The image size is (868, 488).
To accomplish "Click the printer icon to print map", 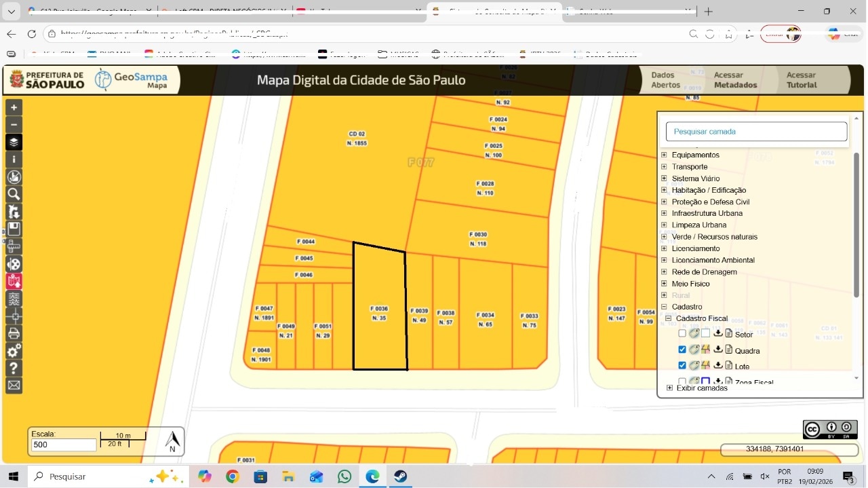I will pos(14,333).
